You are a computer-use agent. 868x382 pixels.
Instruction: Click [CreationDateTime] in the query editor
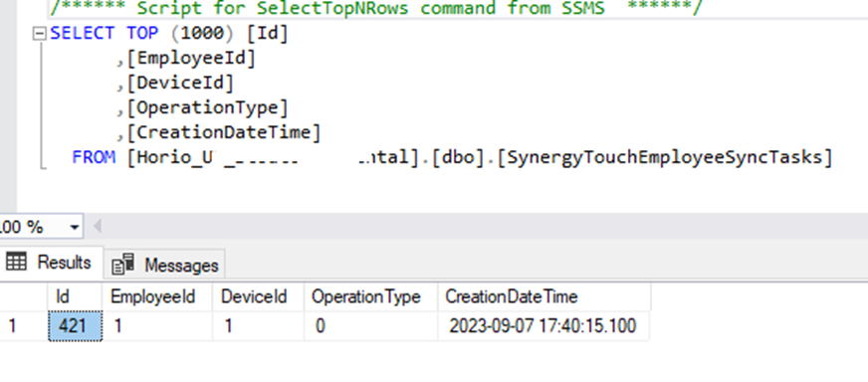[224, 133]
